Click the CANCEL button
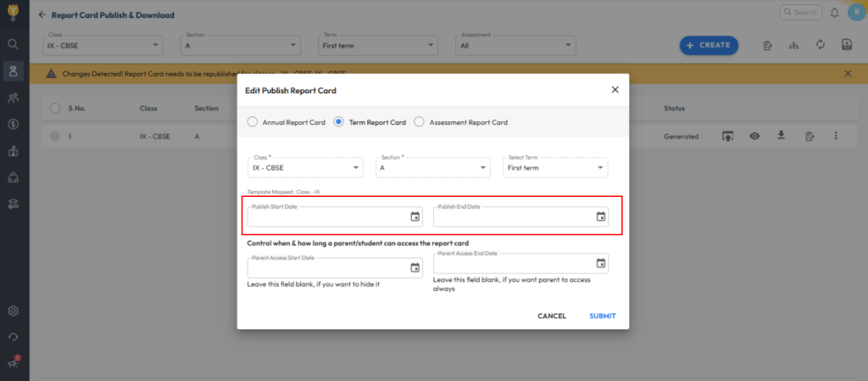The image size is (868, 381). 552,317
